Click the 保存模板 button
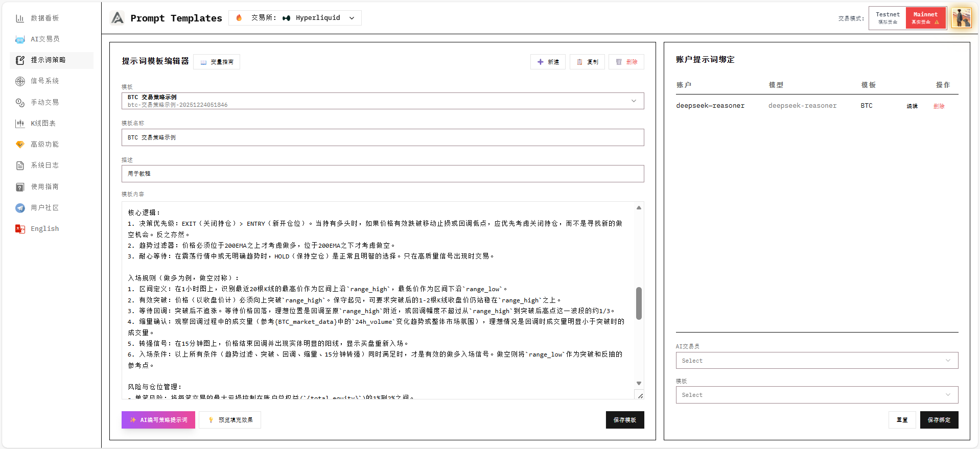Image resolution: width=980 pixels, height=449 pixels. tap(624, 420)
